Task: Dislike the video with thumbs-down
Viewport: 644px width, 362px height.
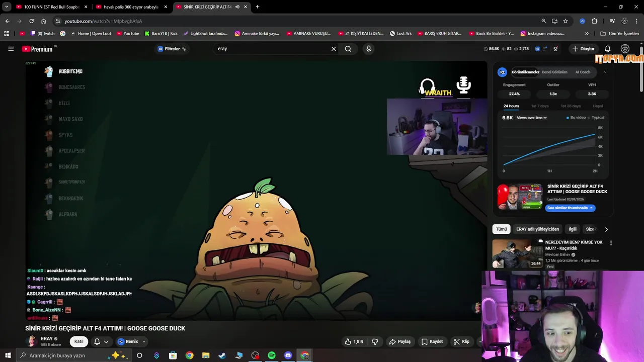Action: pyautogui.click(x=375, y=341)
